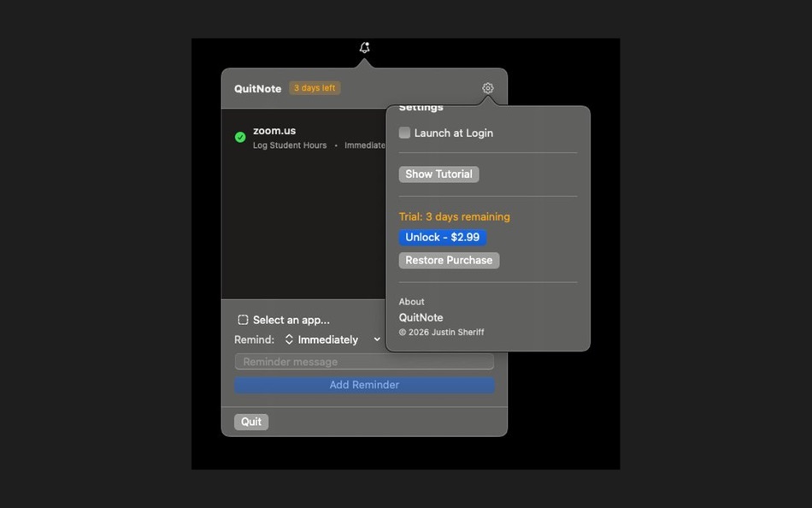
Task: Click the orange 3 days left badge
Action: coord(315,87)
